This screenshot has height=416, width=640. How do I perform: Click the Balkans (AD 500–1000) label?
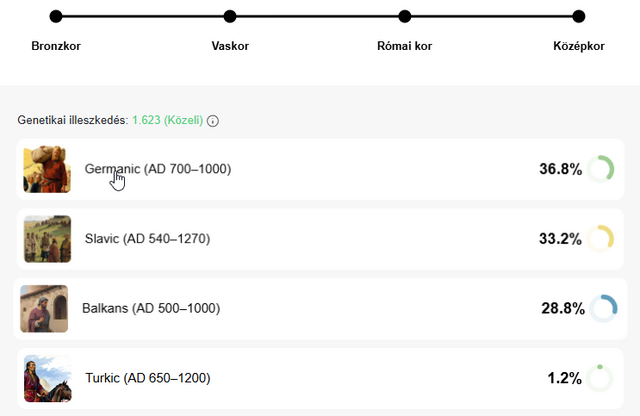pos(150,308)
